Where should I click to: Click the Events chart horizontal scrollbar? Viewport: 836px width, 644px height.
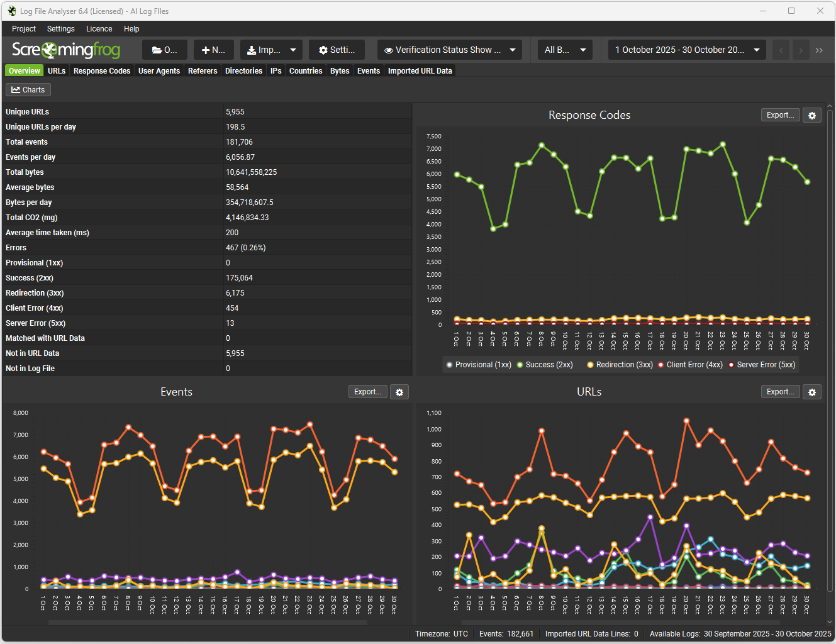pyautogui.click(x=208, y=623)
